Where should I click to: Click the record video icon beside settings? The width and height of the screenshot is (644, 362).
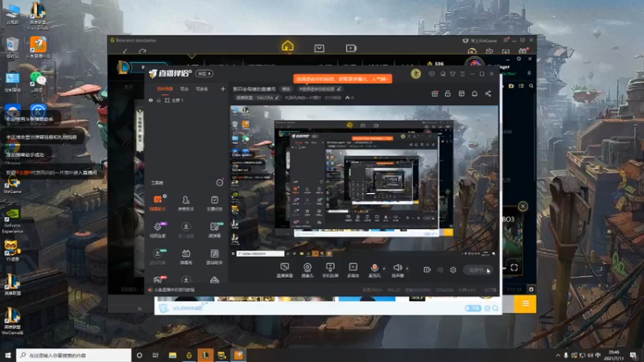pyautogui.click(x=427, y=270)
